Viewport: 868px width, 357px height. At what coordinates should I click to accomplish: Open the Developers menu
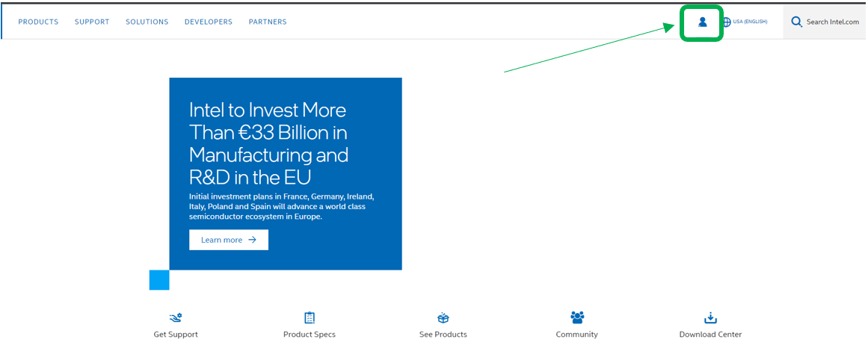click(x=209, y=22)
